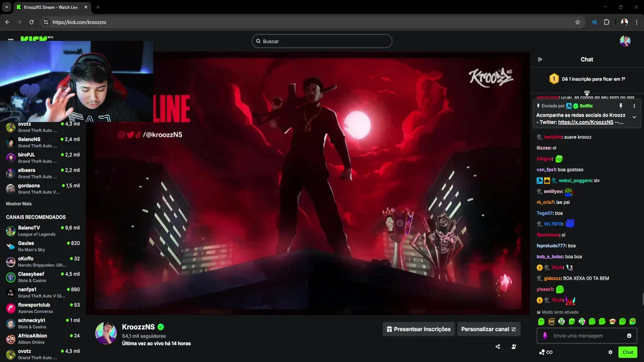Click username rk_cria7 in chat
Screen dimensions: 644x362
point(545,202)
